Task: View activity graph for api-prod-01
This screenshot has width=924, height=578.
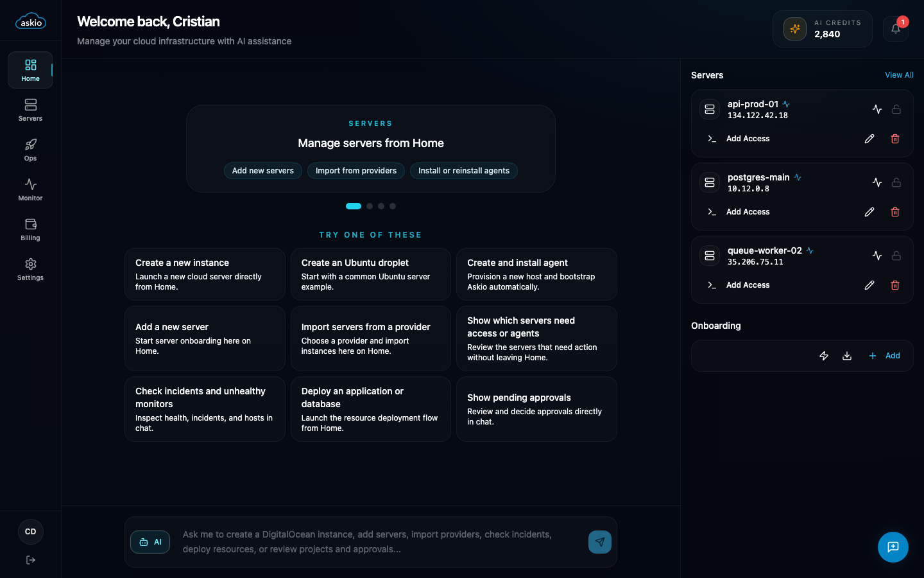Action: tap(877, 109)
